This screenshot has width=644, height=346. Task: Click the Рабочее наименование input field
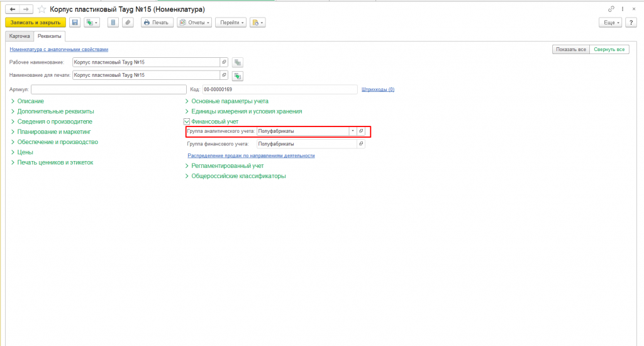(x=146, y=62)
